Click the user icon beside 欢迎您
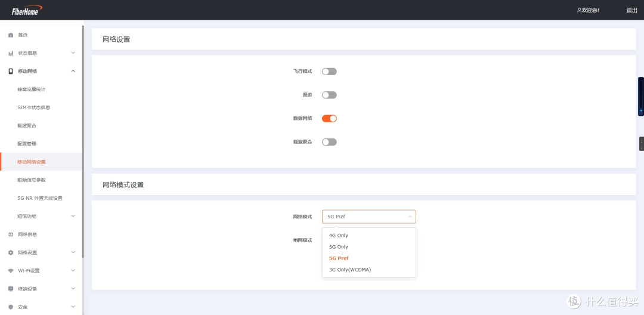This screenshot has width=644, height=315. [579, 10]
